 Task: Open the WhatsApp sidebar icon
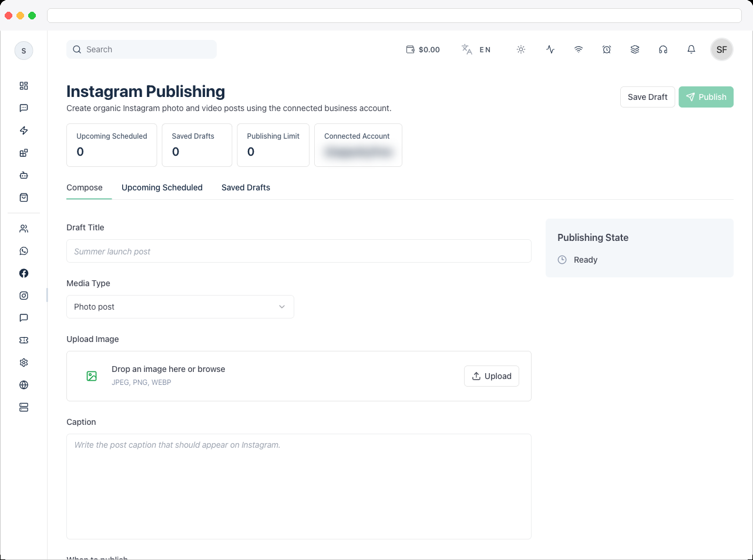coord(23,251)
